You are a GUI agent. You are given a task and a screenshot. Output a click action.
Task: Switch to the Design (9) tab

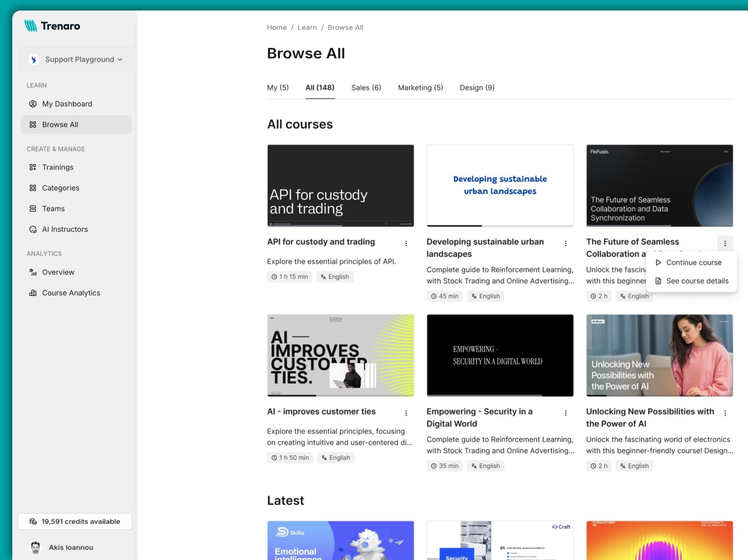pos(477,88)
